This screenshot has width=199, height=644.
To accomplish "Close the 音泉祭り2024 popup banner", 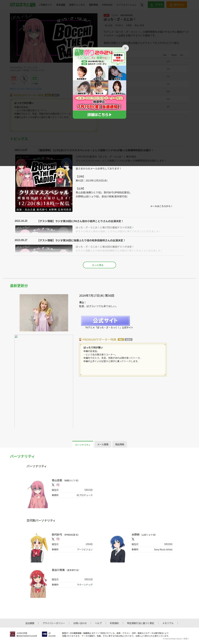I will pyautogui.click(x=125, y=48).
